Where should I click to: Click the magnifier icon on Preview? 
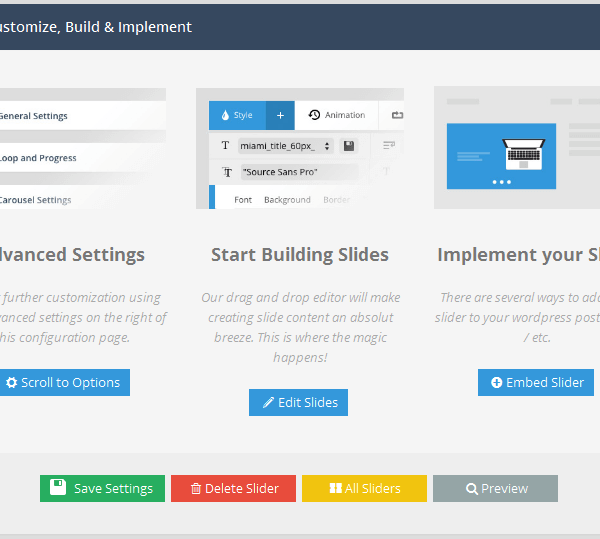pyautogui.click(x=471, y=489)
